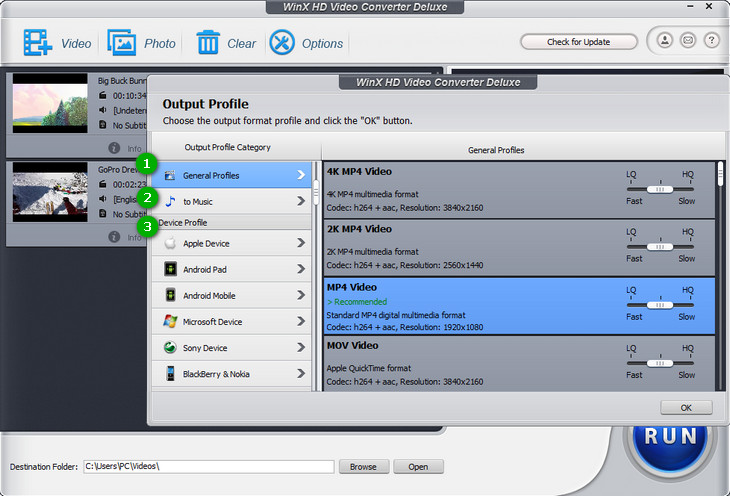Open the Photo slideshow icon

coord(122,43)
